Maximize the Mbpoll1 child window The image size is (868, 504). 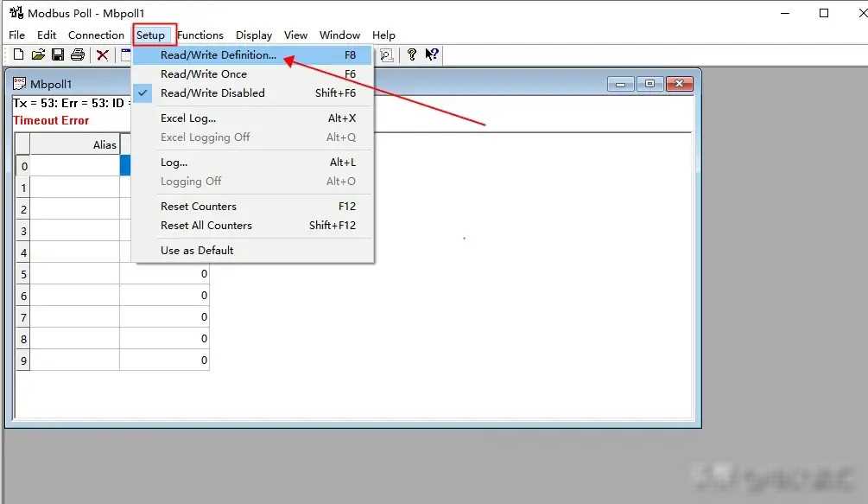[x=649, y=84]
